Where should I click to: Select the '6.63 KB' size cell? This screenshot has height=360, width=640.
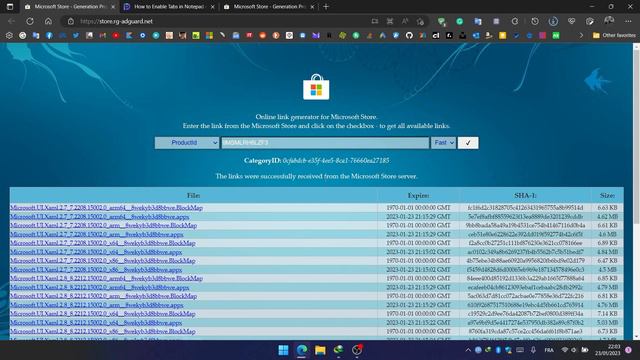click(x=607, y=208)
